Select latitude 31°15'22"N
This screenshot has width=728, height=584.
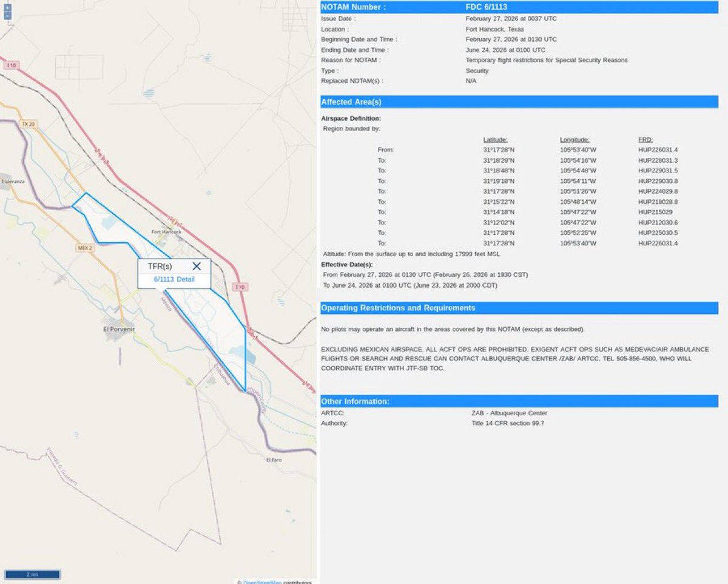[x=499, y=202]
